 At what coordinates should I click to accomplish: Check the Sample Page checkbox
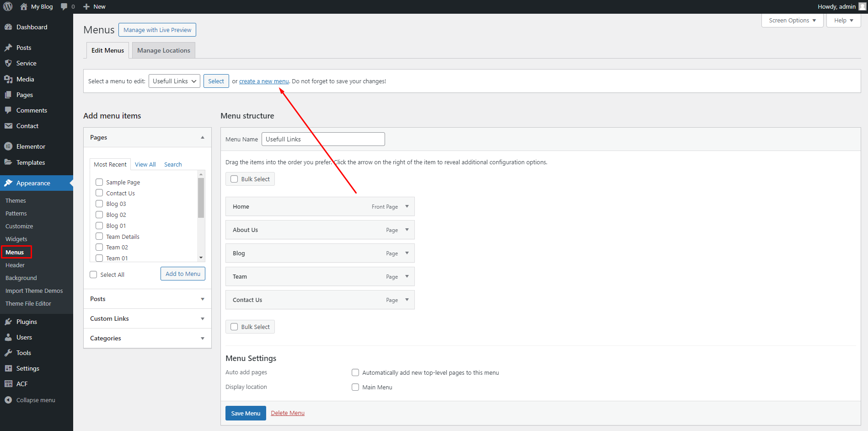[99, 182]
